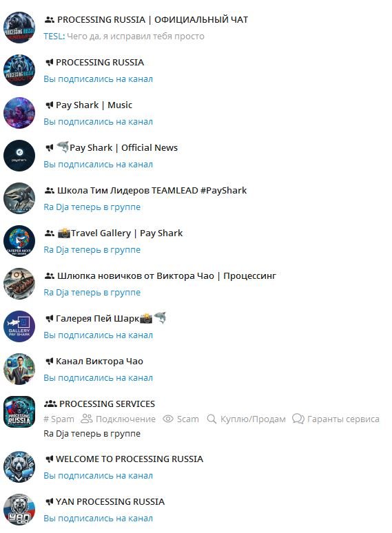Click the megaphone icon beside Pay Shark | Music
This screenshot has width=392, height=533.
coord(50,105)
